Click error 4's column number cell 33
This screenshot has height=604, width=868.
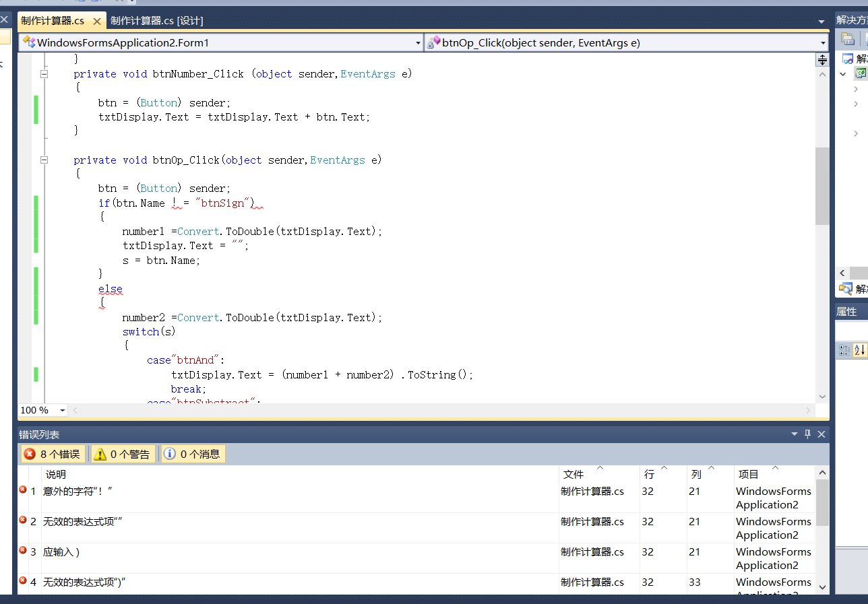695,582
